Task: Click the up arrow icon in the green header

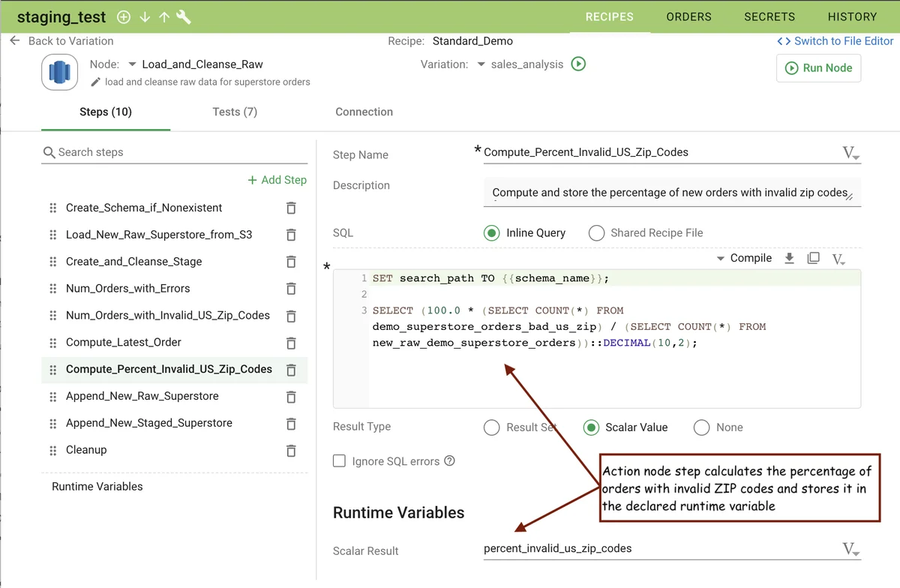Action: click(164, 16)
